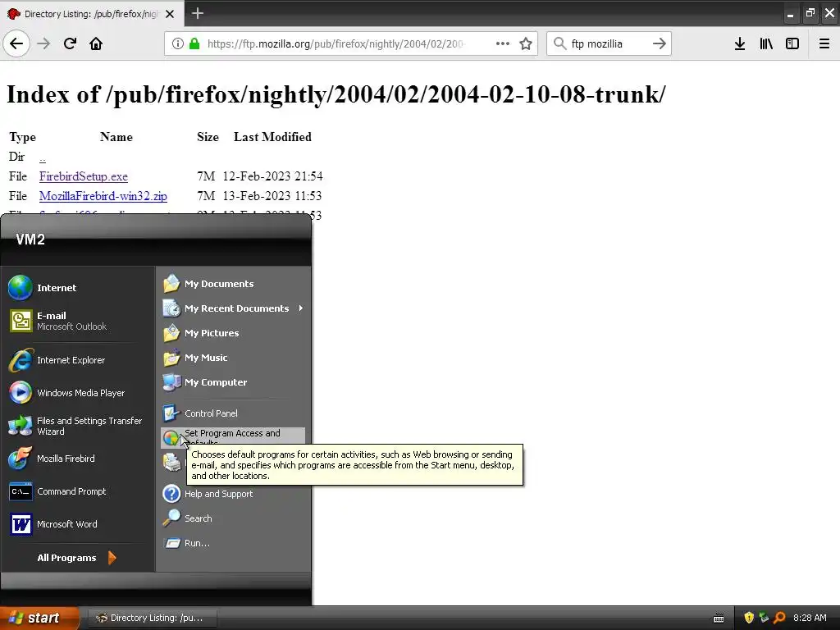Click the green padlock security icon
840x630 pixels.
coord(194,43)
